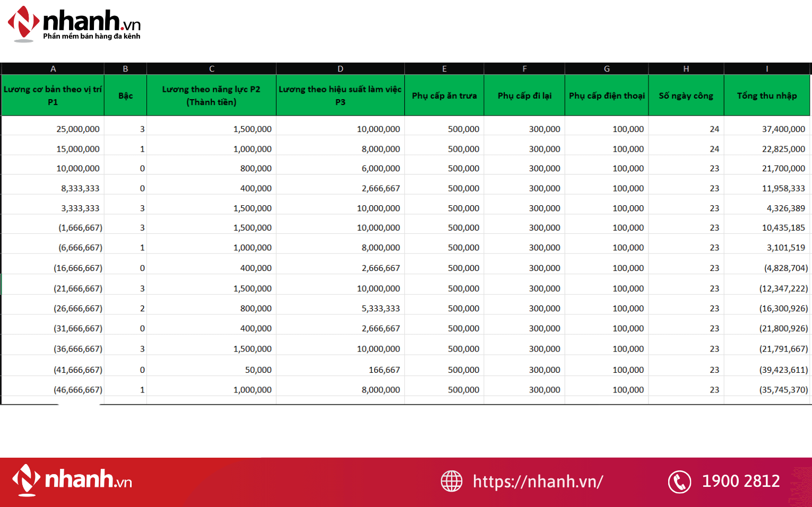Select the 'Phụ cấp điện thoại' header
The width and height of the screenshot is (812, 507).
(607, 95)
